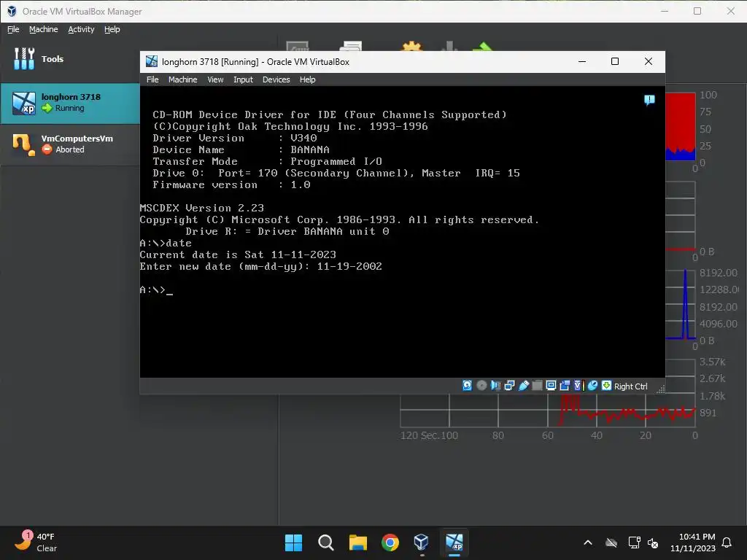Click the Current date is Sat 11-11-2023 line
This screenshot has height=560, width=747.
[238, 254]
